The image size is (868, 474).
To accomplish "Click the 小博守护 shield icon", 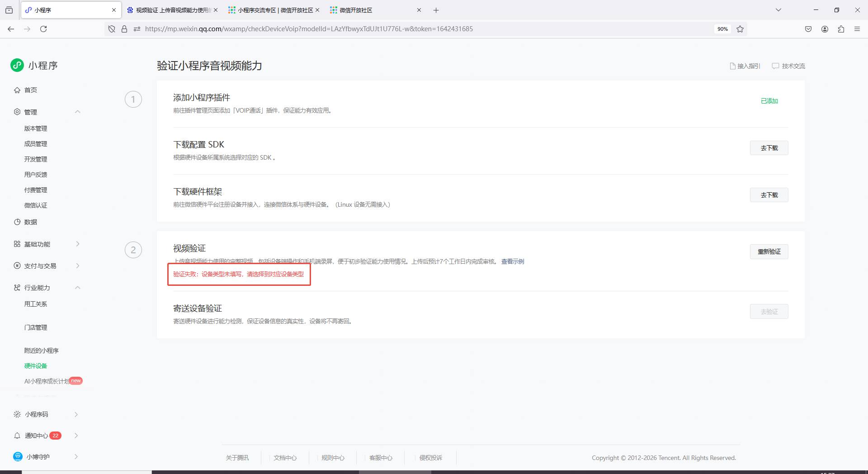I will pos(18,457).
